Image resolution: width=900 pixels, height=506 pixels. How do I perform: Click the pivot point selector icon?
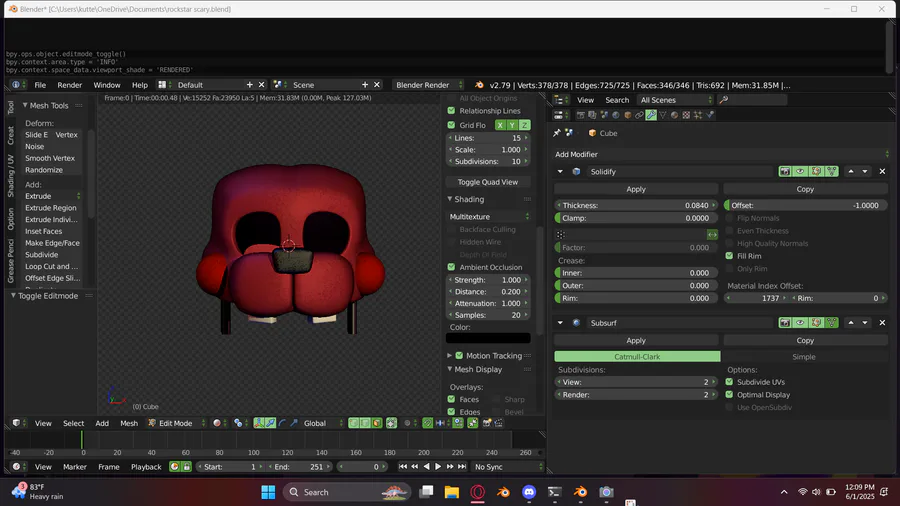(x=238, y=423)
